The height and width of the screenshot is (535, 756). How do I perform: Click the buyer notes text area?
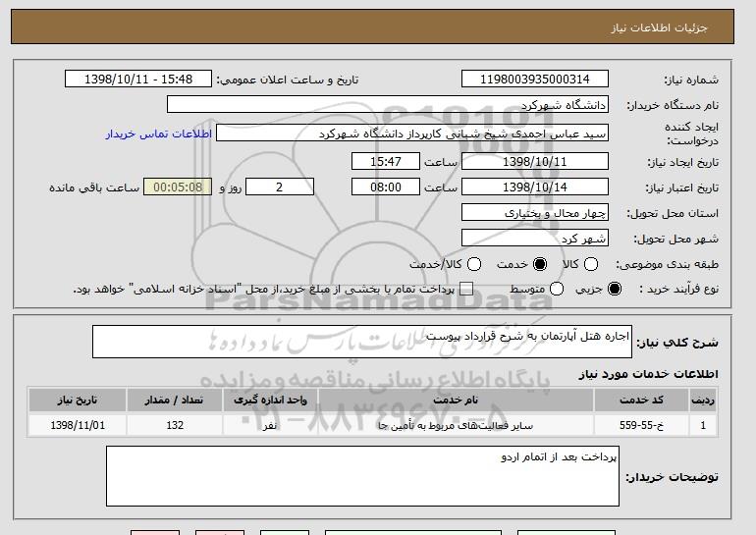(x=362, y=476)
